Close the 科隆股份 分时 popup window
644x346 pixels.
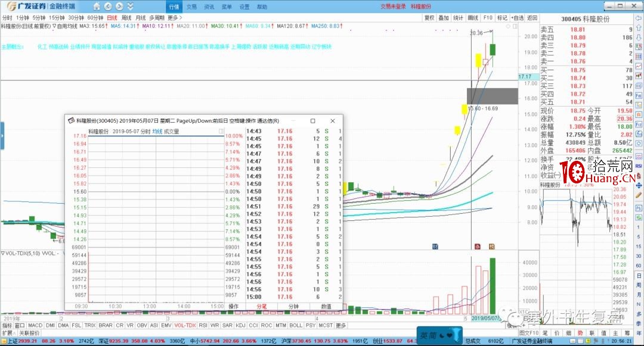333,121
